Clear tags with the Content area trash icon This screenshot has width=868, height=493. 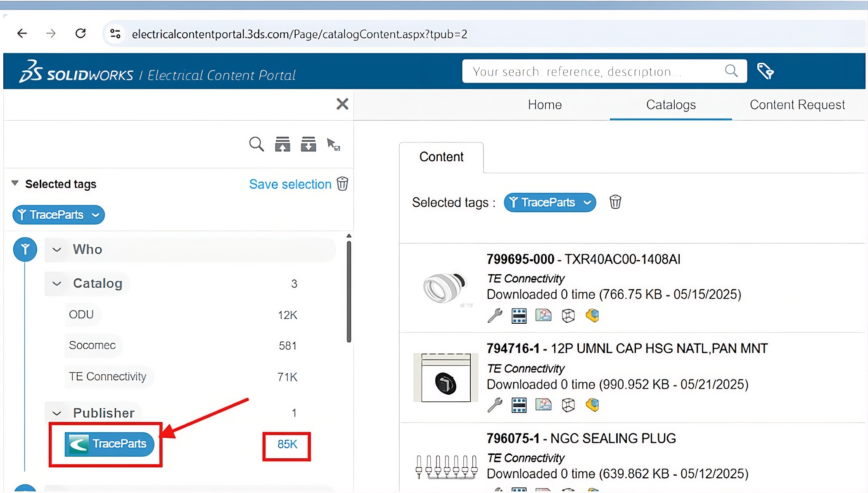[615, 202]
